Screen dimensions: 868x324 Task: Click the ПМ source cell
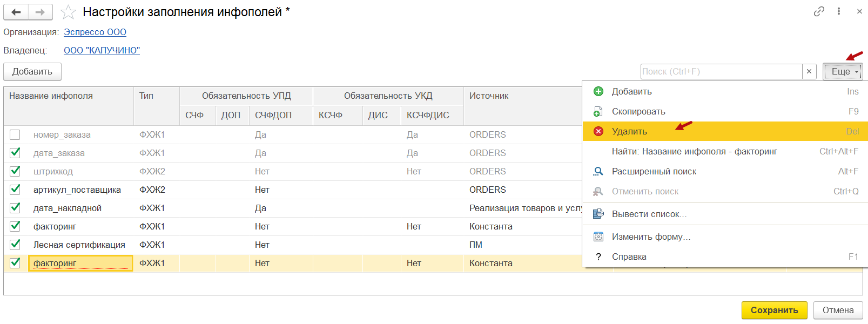(x=523, y=245)
